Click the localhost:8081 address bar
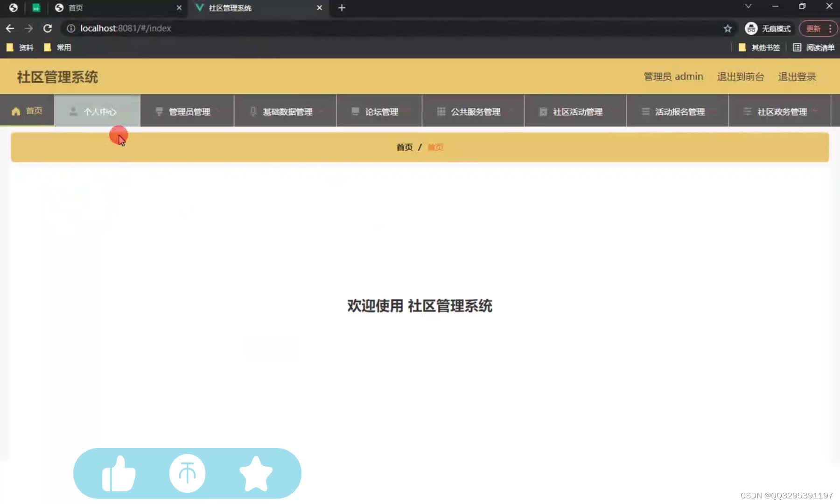The image size is (840, 504). tap(397, 28)
